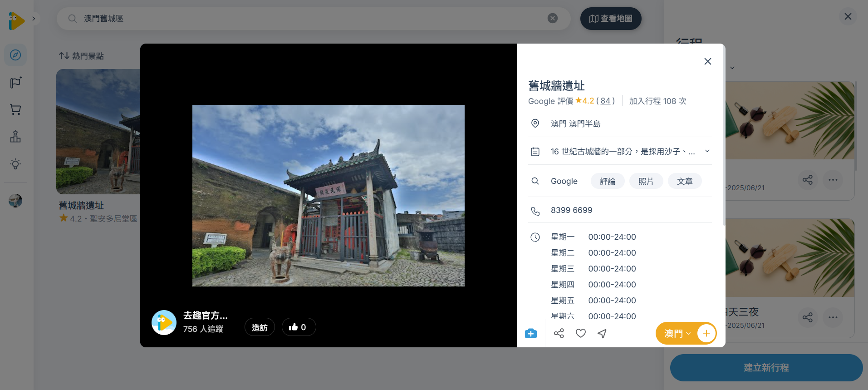Click the search field with 澳門舊城區
The height and width of the screenshot is (390, 868).
coord(313,19)
